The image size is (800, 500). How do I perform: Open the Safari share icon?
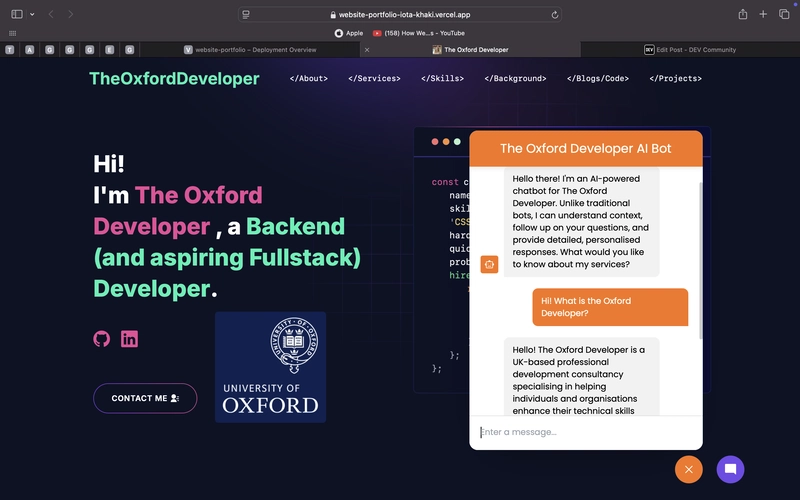[742, 14]
